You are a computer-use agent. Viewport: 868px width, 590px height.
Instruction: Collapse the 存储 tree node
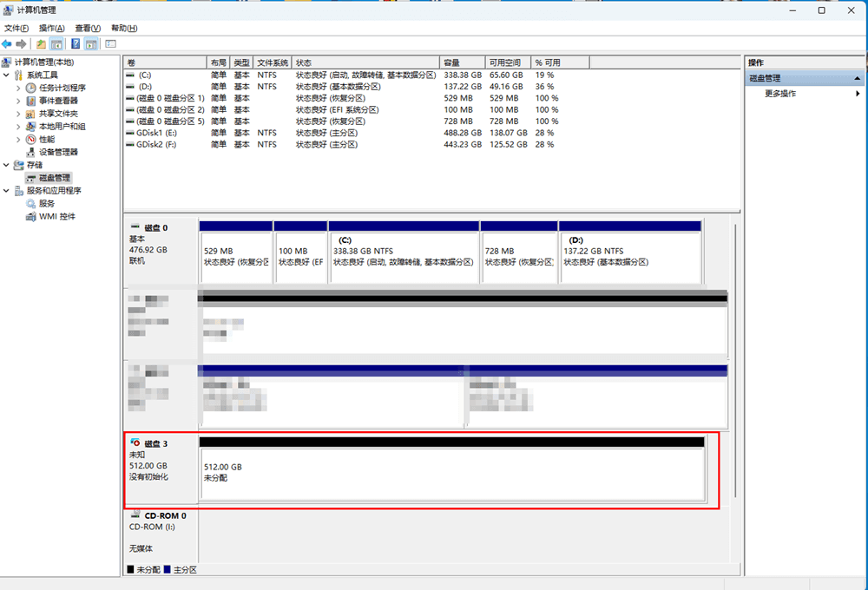point(7,165)
